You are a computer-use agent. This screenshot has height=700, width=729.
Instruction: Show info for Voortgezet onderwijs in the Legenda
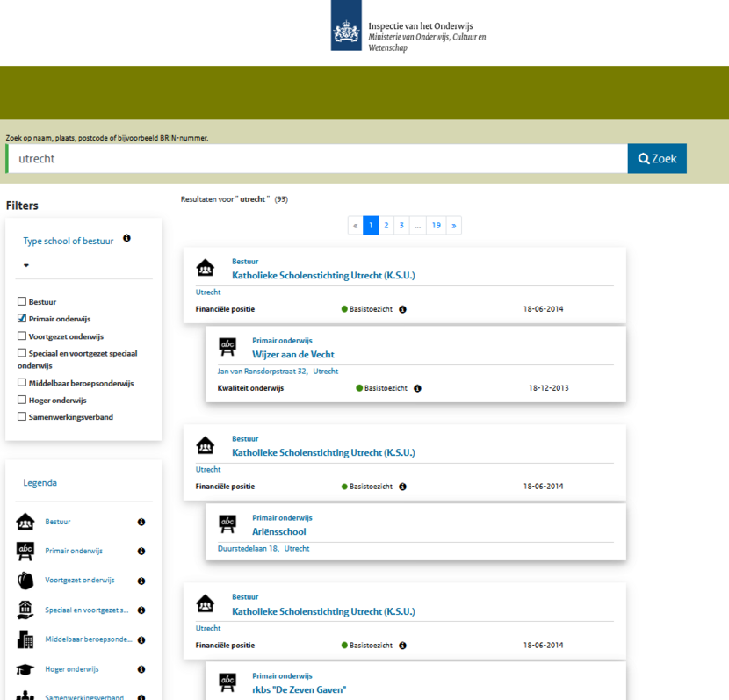click(x=141, y=581)
